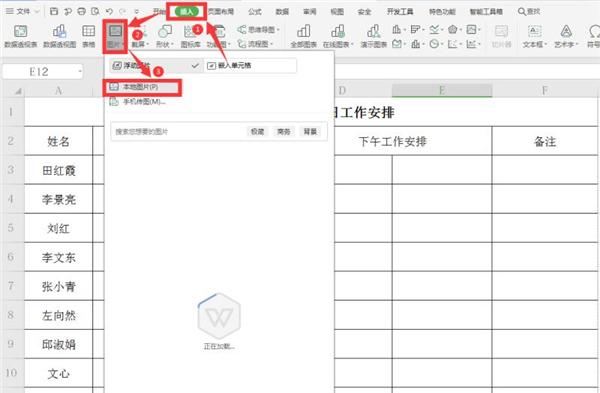Viewport: 600px width, 393px height.
Task: Click the 查找 search button
Action: point(529,11)
